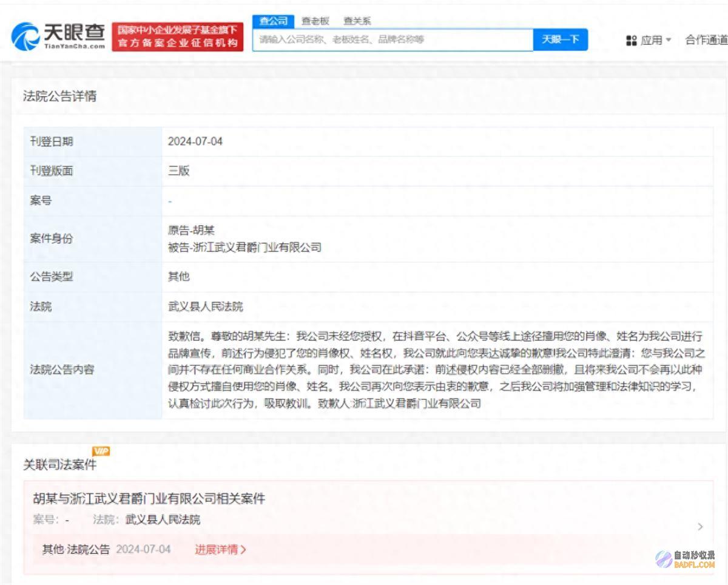Click the 天眼一下 search button
The height and width of the screenshot is (585, 728).
pyautogui.click(x=561, y=40)
